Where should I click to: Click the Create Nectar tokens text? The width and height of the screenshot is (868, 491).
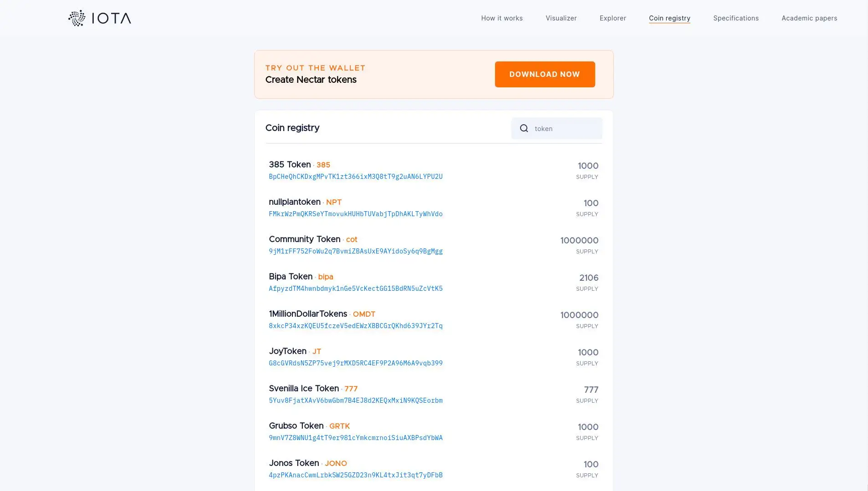click(311, 80)
